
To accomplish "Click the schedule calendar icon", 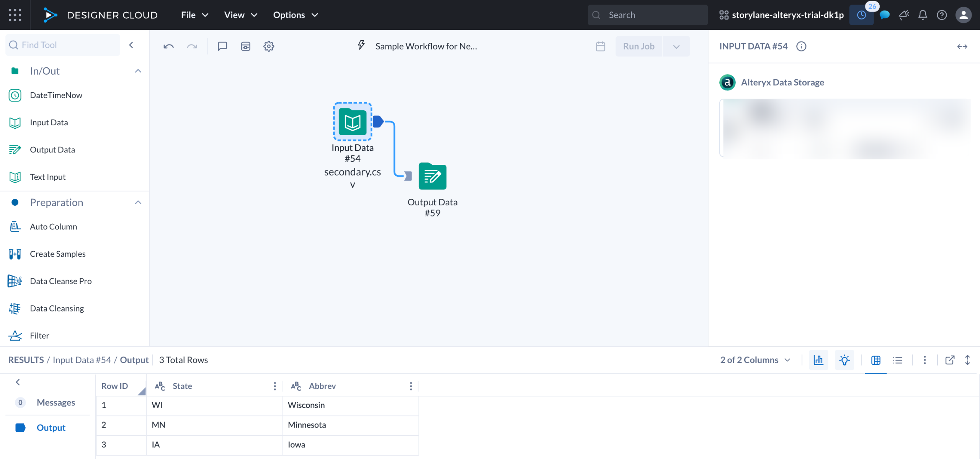I will click(600, 46).
